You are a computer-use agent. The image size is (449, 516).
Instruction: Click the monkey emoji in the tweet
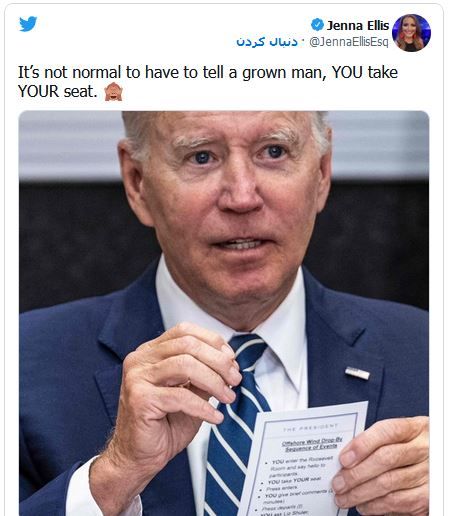(113, 91)
